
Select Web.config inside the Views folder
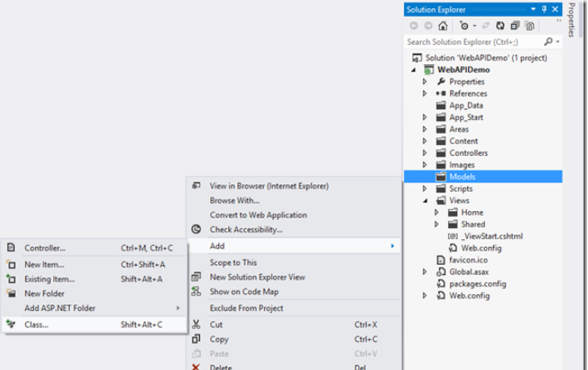click(x=481, y=248)
